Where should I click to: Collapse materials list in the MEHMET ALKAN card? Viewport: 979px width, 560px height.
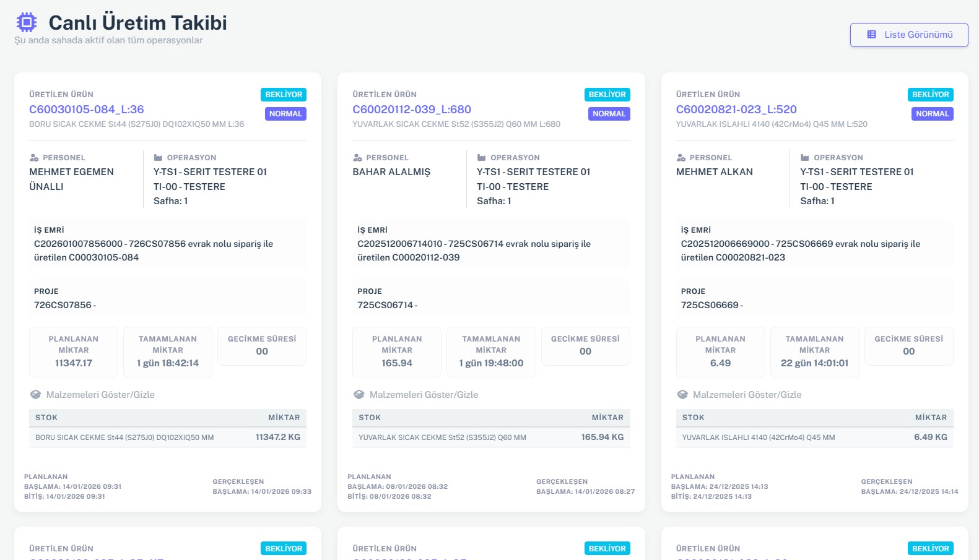click(747, 395)
